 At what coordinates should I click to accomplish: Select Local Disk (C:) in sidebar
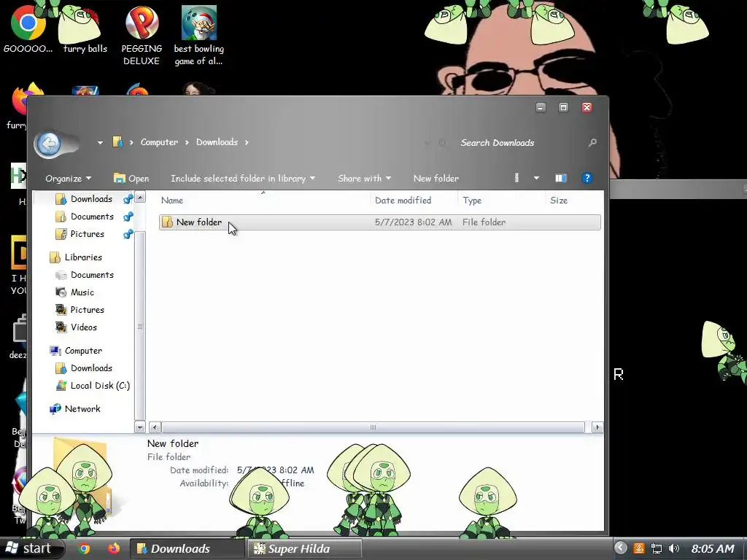click(99, 386)
